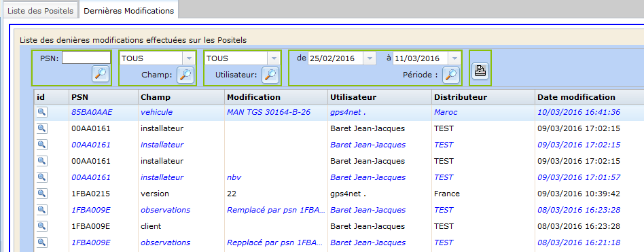
Task: Open details icon for 'Repplacé par psn' row
Action: pyautogui.click(x=41, y=242)
